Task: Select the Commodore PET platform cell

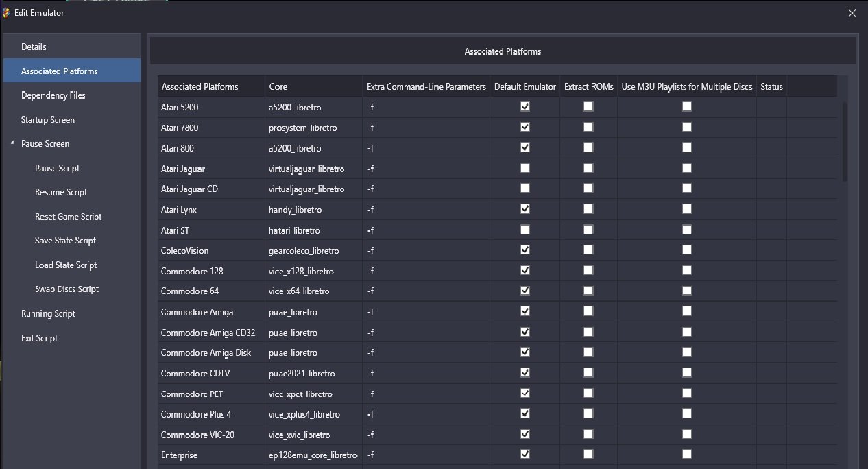Action: (211, 394)
